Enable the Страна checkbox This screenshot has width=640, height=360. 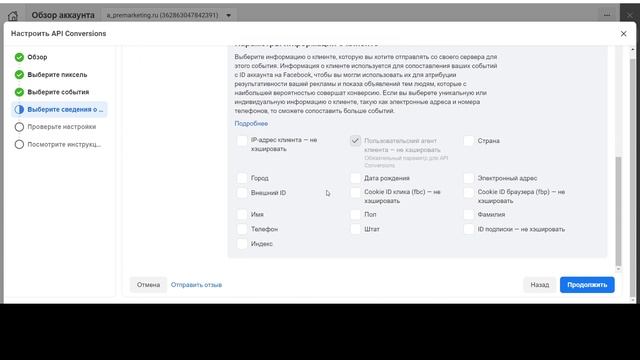(469, 141)
